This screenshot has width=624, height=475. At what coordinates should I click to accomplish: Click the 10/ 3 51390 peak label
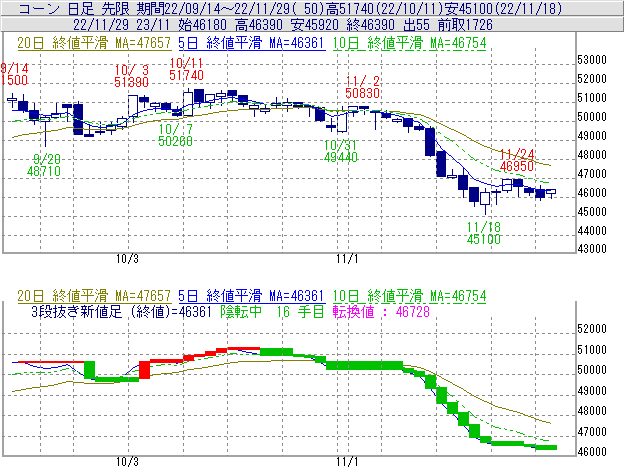click(x=131, y=76)
